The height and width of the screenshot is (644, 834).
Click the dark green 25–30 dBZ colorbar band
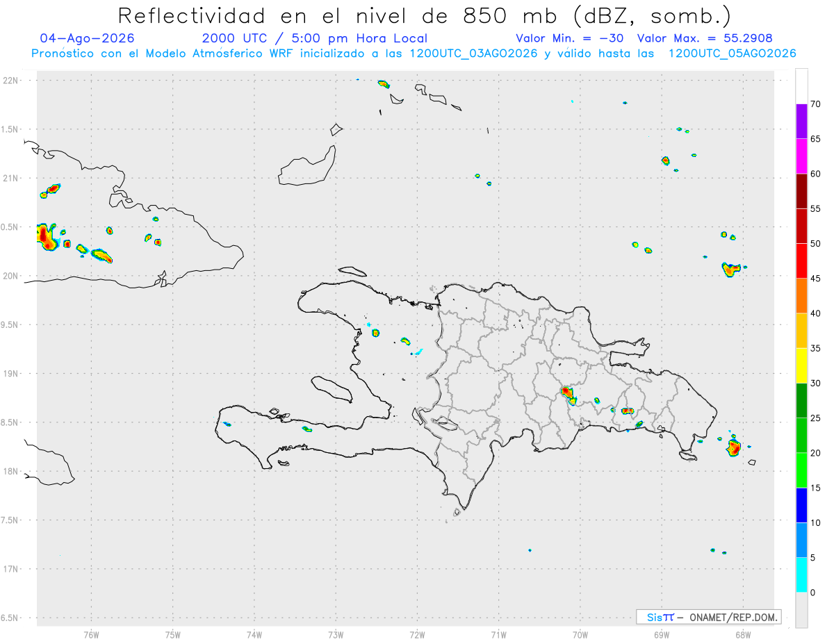tap(801, 401)
